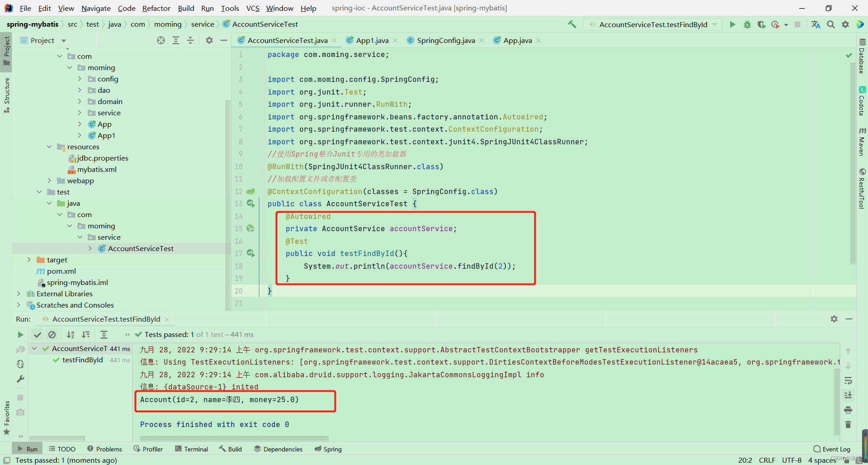Viewport: 868px width, 465px height.
Task: Click the wrench icon in the Run panel
Action: (x=20, y=379)
